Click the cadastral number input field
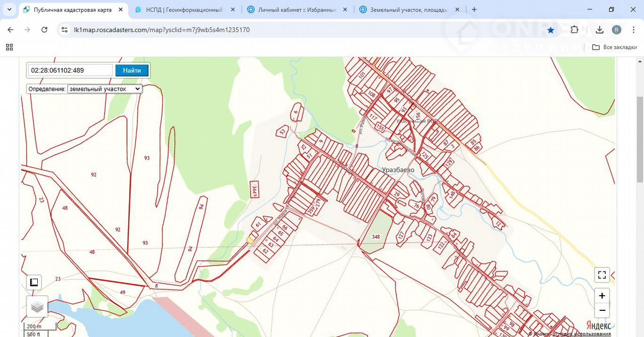This screenshot has width=644, height=337. [70, 71]
